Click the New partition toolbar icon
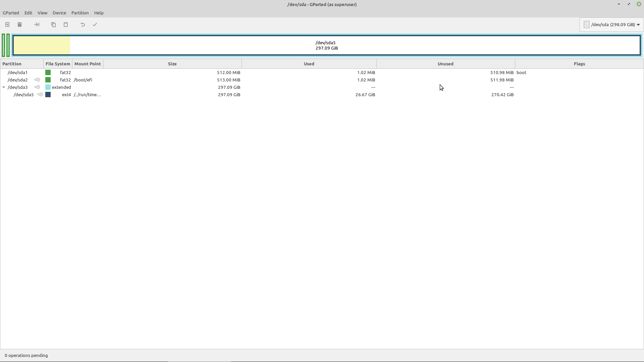This screenshot has height=362, width=644. [7, 24]
